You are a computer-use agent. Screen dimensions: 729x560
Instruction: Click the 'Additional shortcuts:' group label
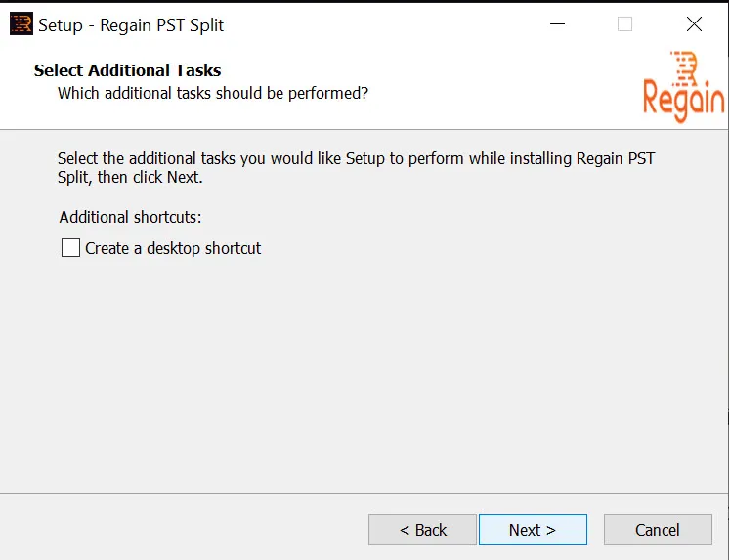[130, 217]
